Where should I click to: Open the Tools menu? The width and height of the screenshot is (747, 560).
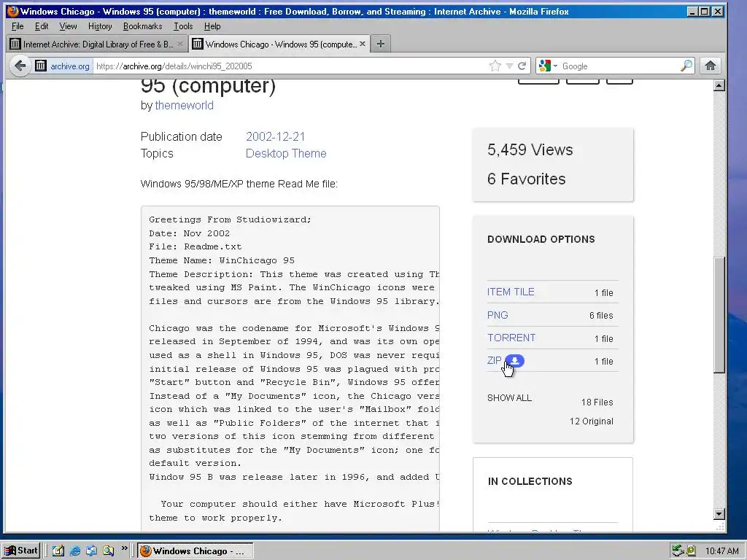pos(183,26)
